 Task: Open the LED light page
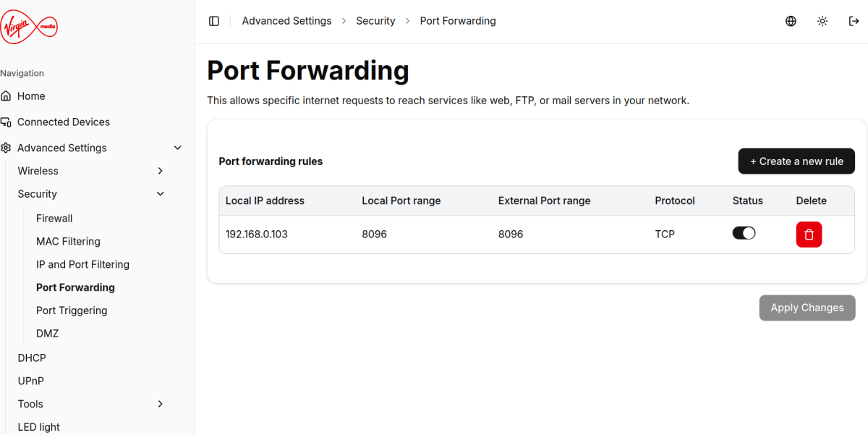(x=39, y=427)
